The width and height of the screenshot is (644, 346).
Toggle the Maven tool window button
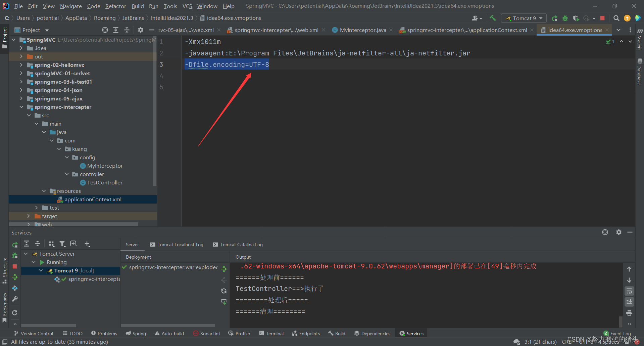(x=640, y=39)
